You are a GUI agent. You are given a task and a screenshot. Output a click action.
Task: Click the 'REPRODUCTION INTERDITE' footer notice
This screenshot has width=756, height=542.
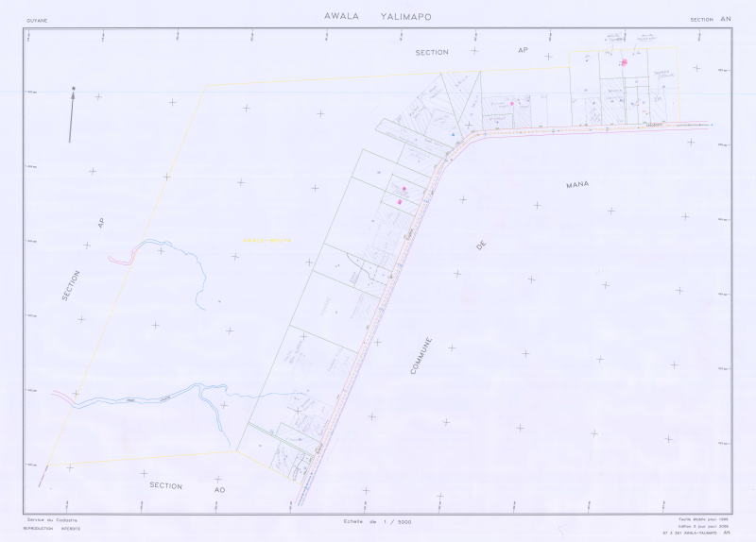pyautogui.click(x=52, y=529)
